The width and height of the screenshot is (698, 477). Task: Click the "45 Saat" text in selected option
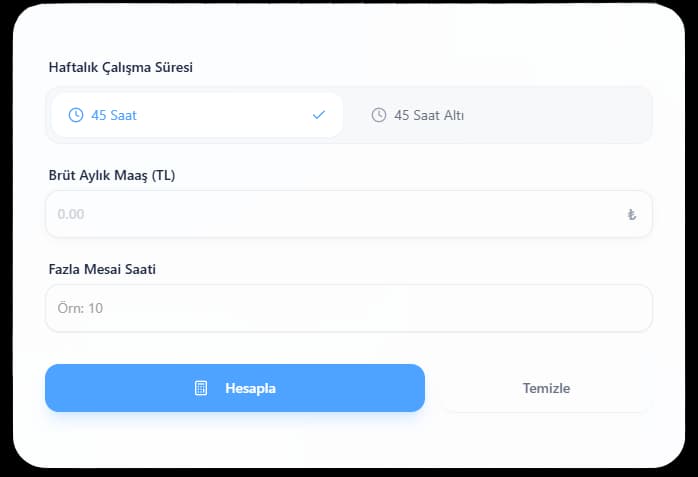pyautogui.click(x=114, y=115)
